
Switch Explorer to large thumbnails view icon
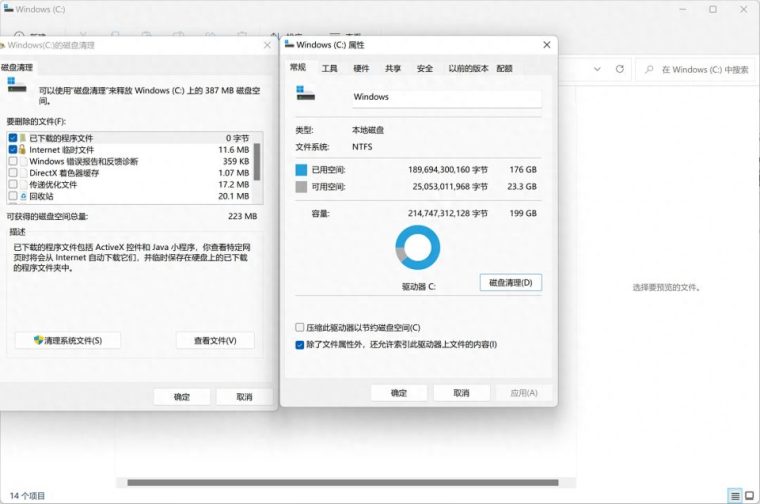coord(749,496)
